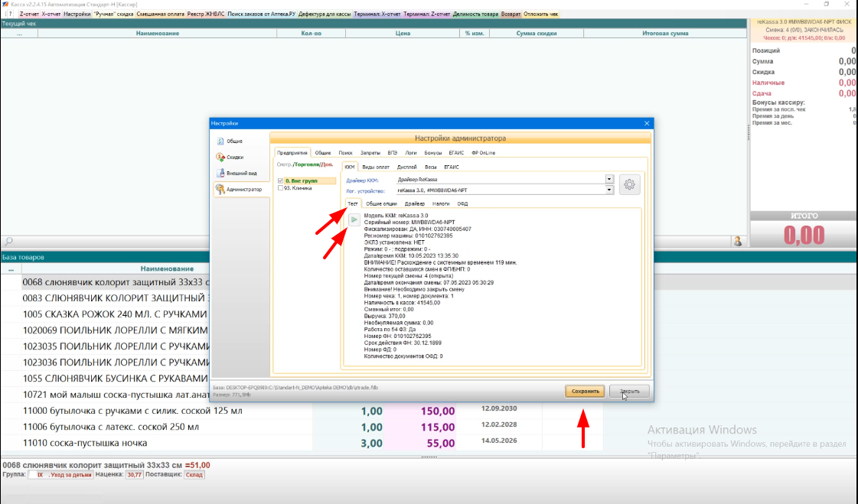
Task: Open the X-отчет toolbar item
Action: tap(51, 15)
